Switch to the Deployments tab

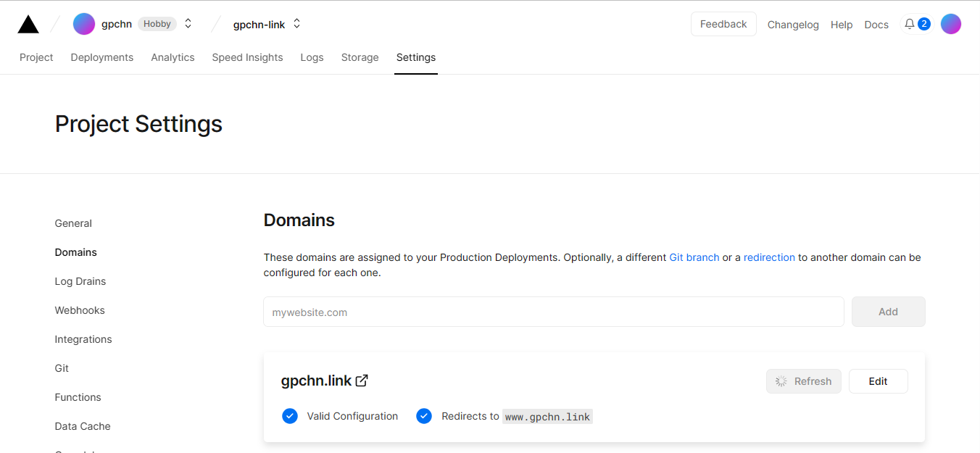pos(101,57)
